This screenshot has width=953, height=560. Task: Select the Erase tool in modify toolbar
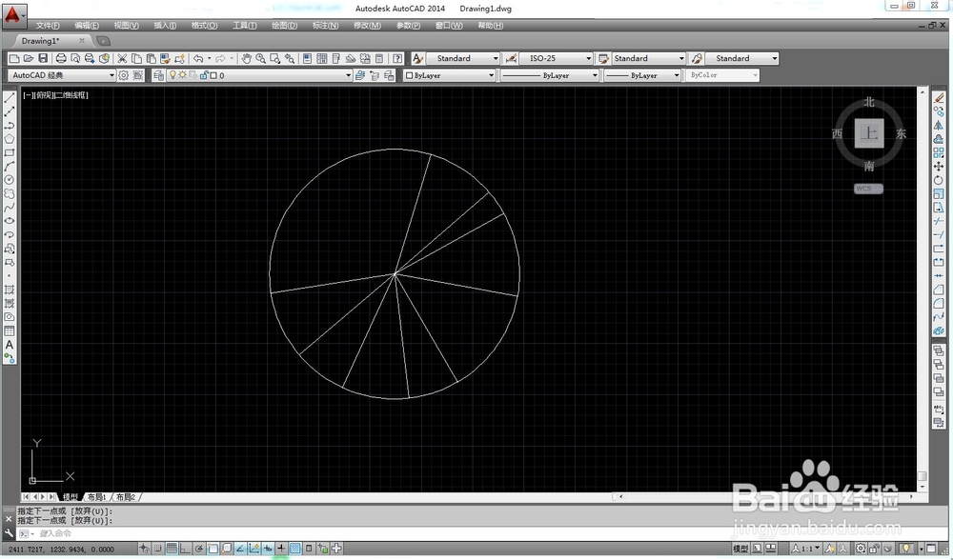pyautogui.click(x=939, y=97)
